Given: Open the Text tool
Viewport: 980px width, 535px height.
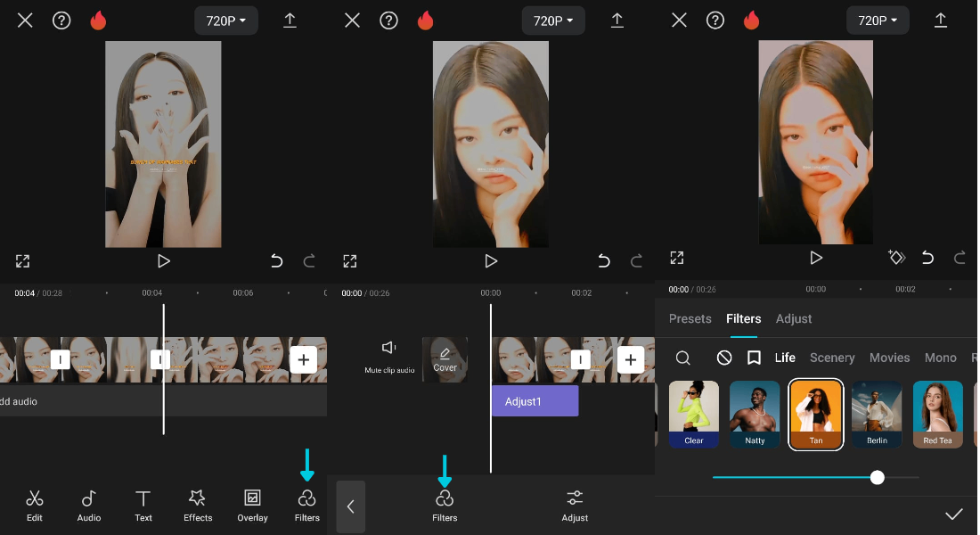Looking at the screenshot, I should click(x=143, y=505).
